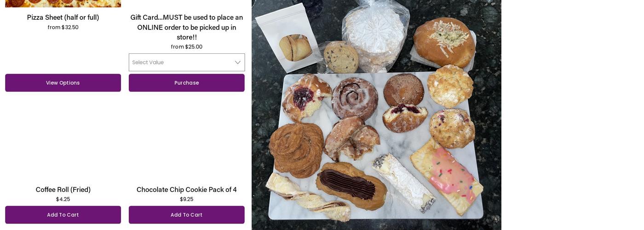The height and width of the screenshot is (230, 644).
Task: Open the Select Value gift card dropdown
Action: [x=187, y=63]
